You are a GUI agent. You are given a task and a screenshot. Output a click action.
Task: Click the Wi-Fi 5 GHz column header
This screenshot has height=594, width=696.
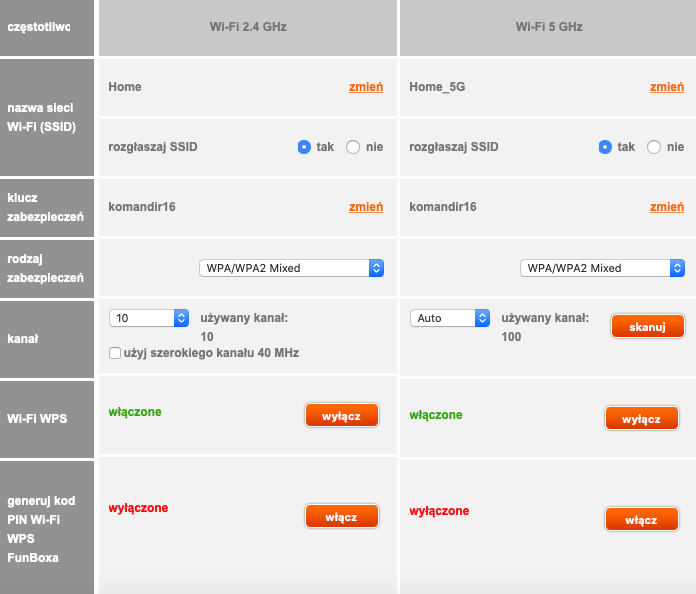pos(548,27)
